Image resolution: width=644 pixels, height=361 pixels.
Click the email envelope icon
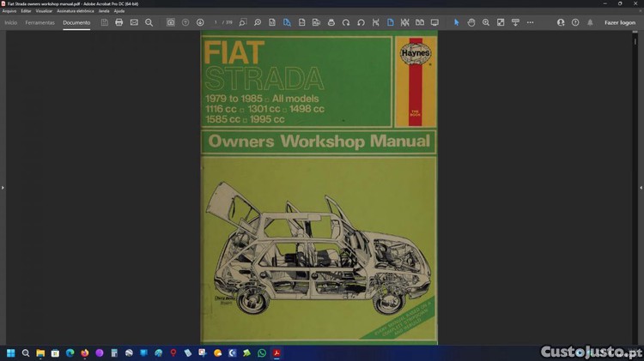[x=134, y=22]
